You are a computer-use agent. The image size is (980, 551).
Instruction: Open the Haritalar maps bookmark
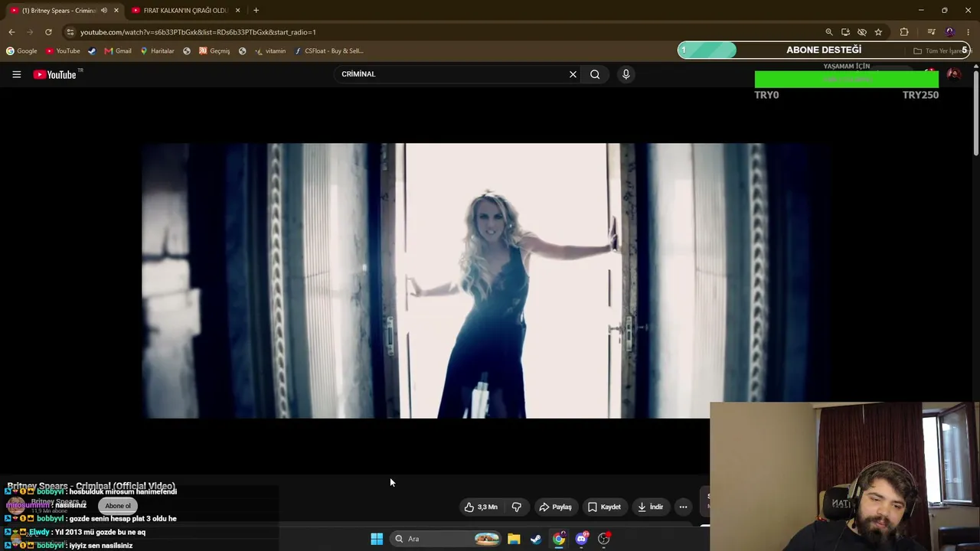157,51
